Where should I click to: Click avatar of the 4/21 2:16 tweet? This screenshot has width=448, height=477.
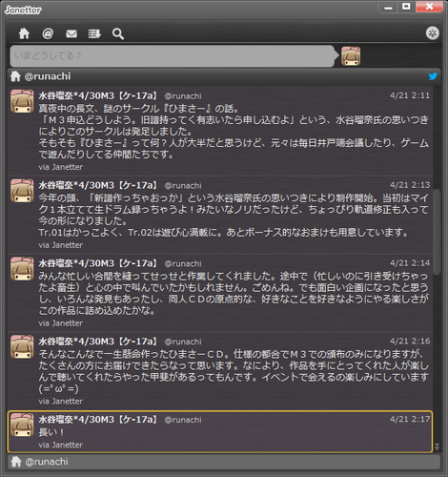[x=22, y=346]
